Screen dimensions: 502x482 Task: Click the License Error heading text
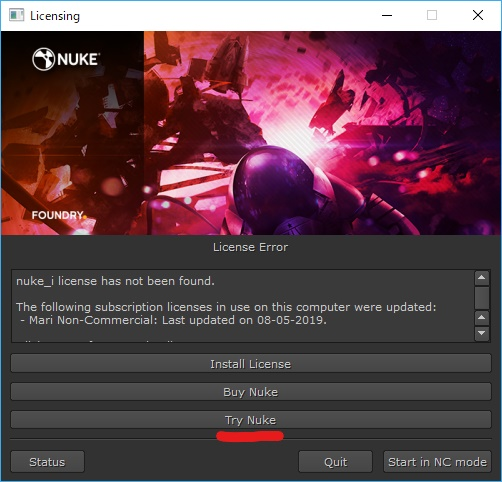pos(251,247)
